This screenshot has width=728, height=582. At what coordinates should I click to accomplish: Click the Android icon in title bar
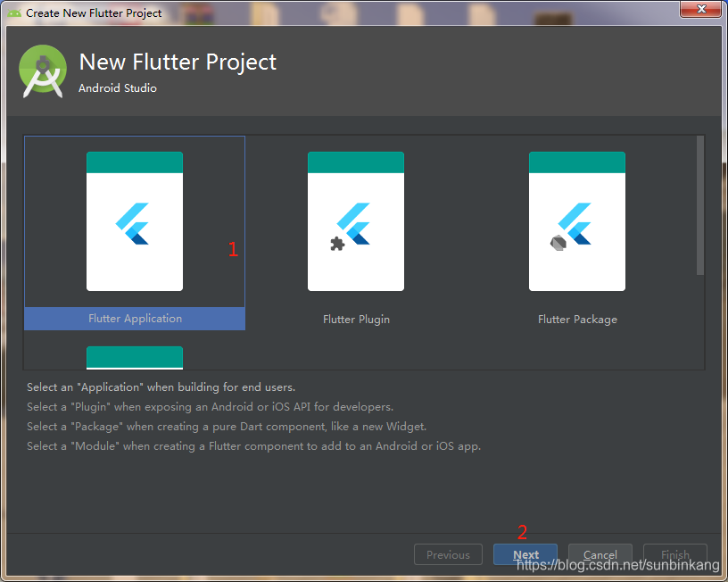point(14,13)
